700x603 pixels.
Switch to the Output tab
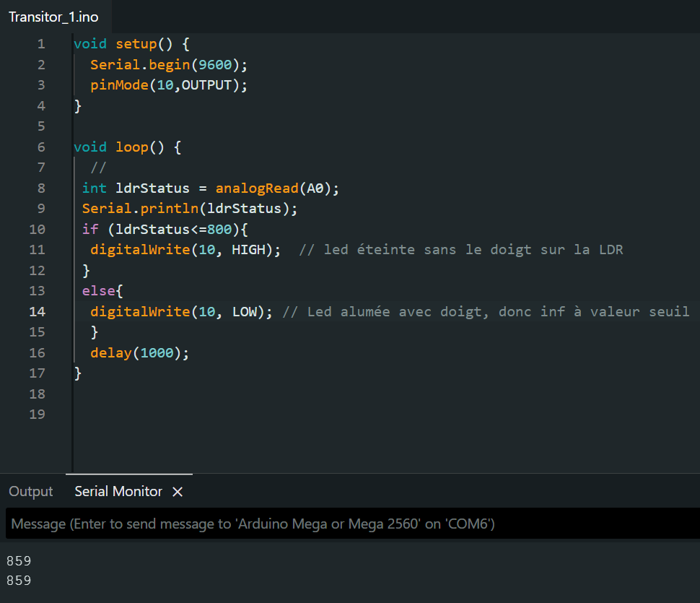click(x=31, y=492)
